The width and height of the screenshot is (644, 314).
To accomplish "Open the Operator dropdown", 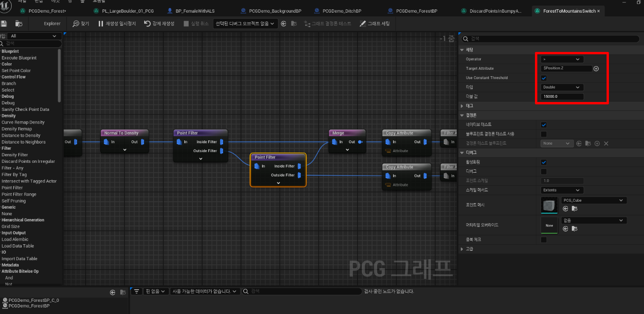I will point(562,59).
